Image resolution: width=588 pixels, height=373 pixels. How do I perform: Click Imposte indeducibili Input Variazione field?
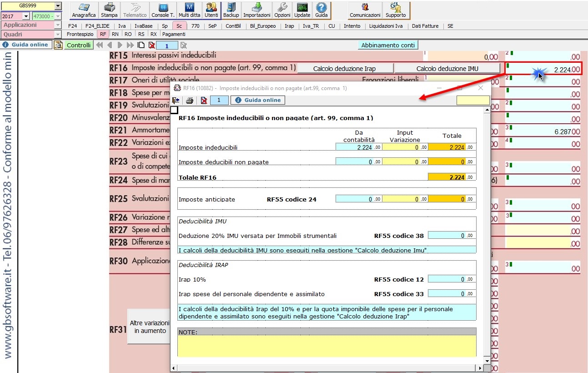click(x=405, y=147)
